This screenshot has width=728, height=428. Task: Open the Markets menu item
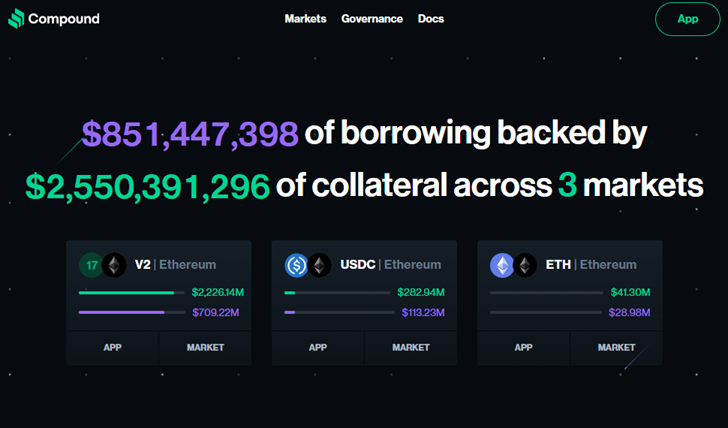[305, 19]
